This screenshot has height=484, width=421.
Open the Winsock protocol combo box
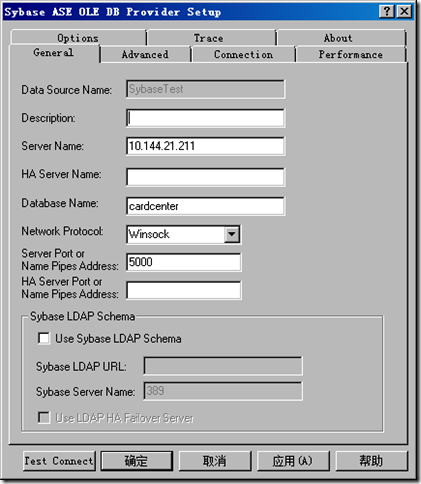tap(184, 234)
